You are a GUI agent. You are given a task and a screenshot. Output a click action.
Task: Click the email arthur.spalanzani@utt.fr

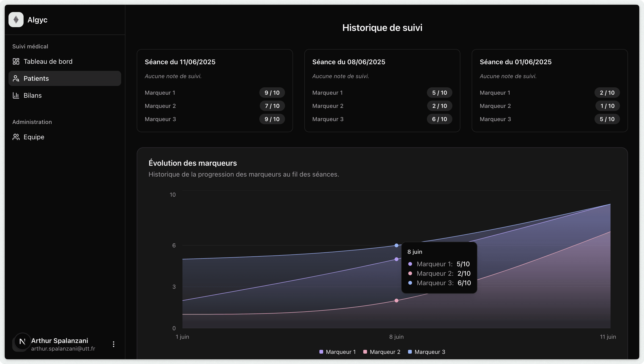pyautogui.click(x=63, y=348)
